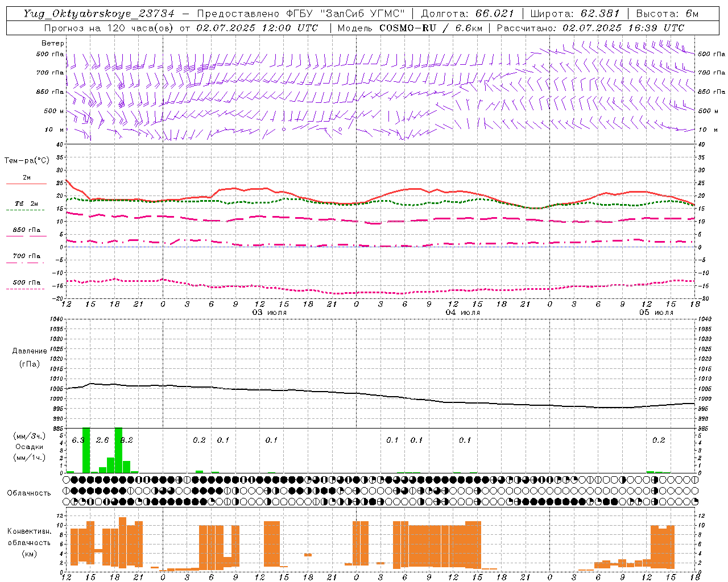Image resolution: width=728 pixels, height=582 pixels.
Task: Select station title Yug_Oktyabrskoye_23734
Action: 99,14
